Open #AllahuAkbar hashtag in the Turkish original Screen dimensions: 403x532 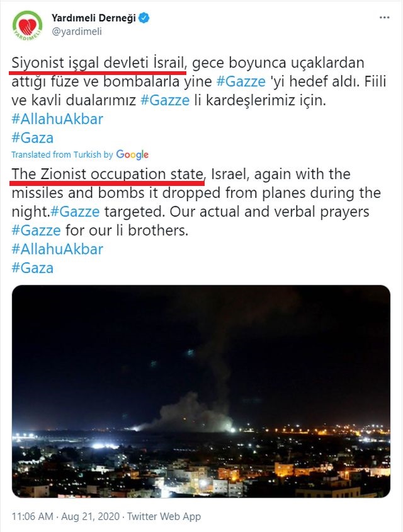(x=57, y=119)
